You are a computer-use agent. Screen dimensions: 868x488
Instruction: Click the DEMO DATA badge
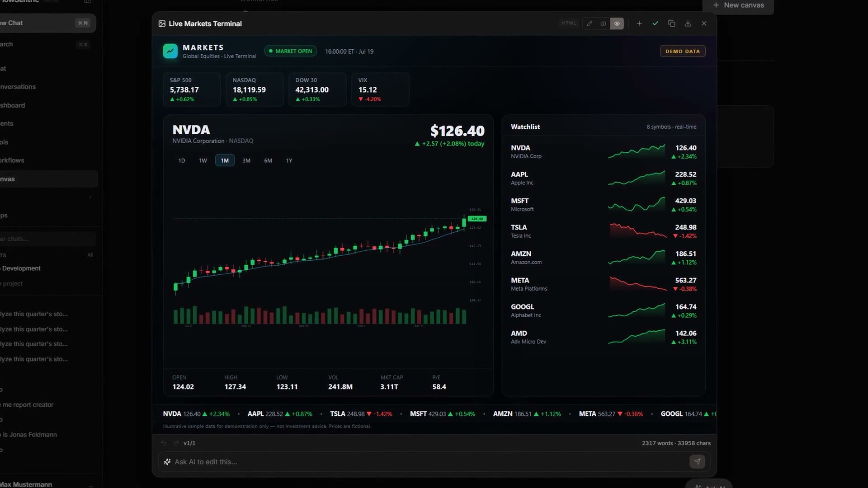[x=683, y=51]
